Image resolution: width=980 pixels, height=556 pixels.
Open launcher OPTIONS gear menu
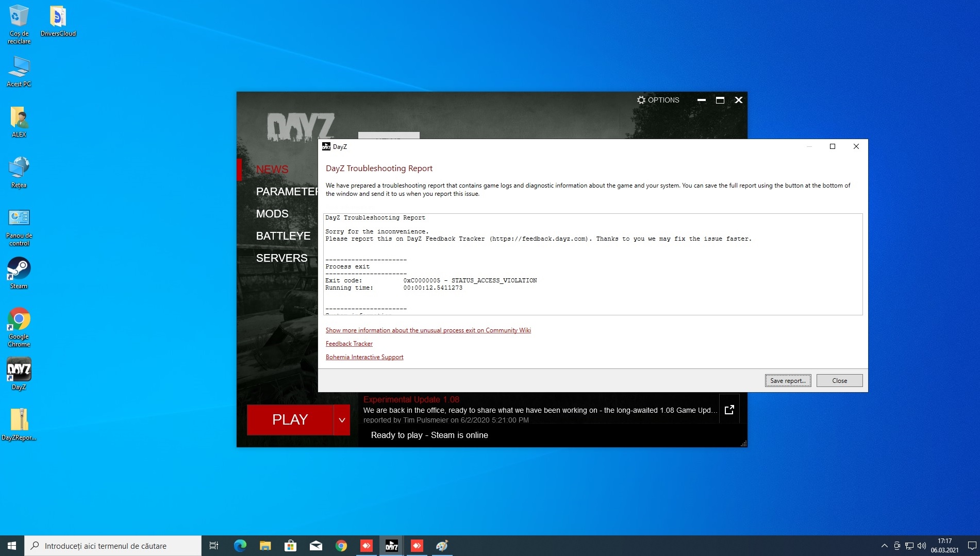[x=658, y=100]
